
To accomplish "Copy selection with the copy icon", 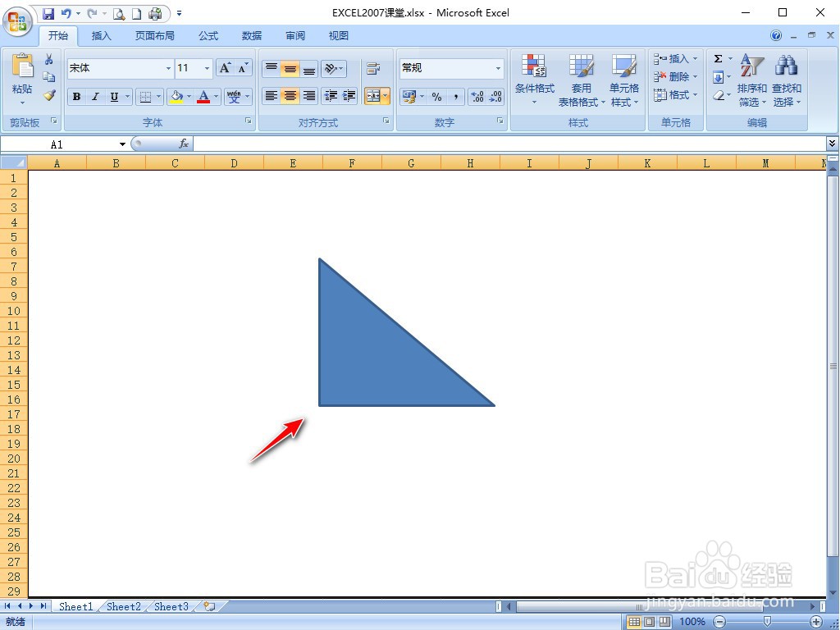I will pos(48,77).
